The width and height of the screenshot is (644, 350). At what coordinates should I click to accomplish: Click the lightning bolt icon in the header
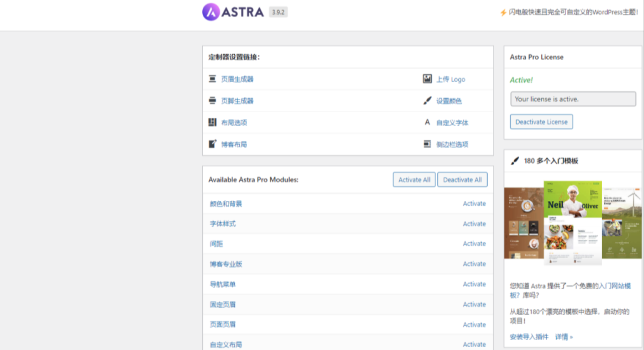pos(503,12)
